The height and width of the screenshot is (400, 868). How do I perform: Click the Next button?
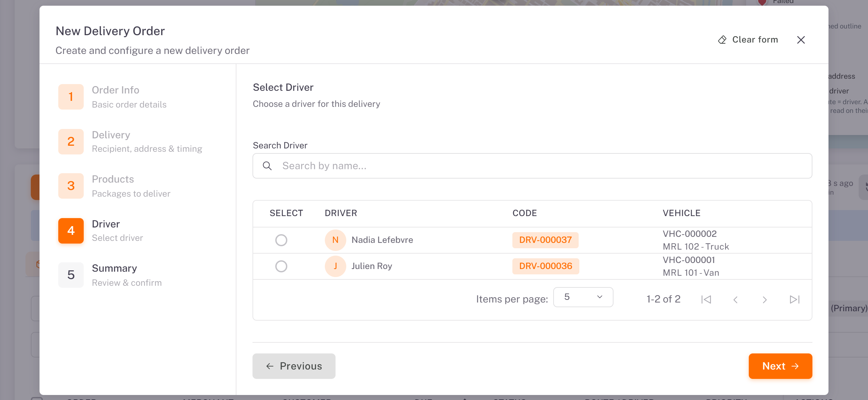[x=780, y=366]
